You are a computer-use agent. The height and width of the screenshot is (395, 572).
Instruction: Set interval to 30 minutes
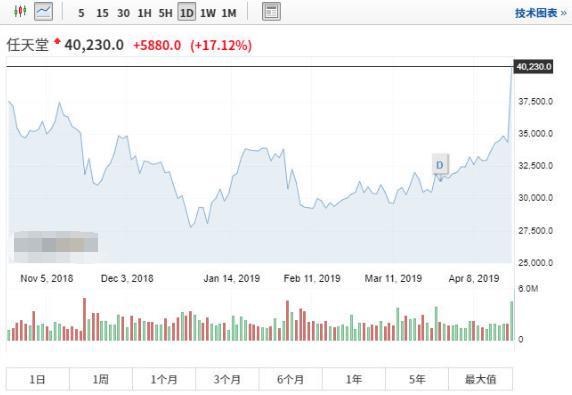pos(123,13)
